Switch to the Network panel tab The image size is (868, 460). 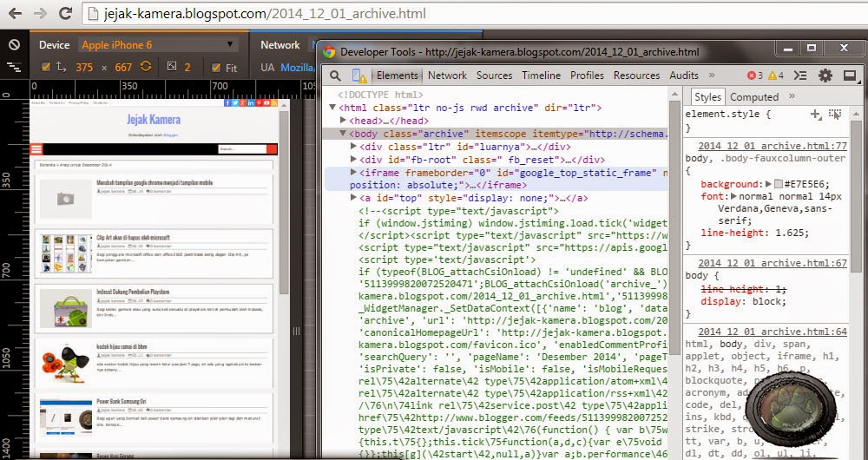coord(447,76)
